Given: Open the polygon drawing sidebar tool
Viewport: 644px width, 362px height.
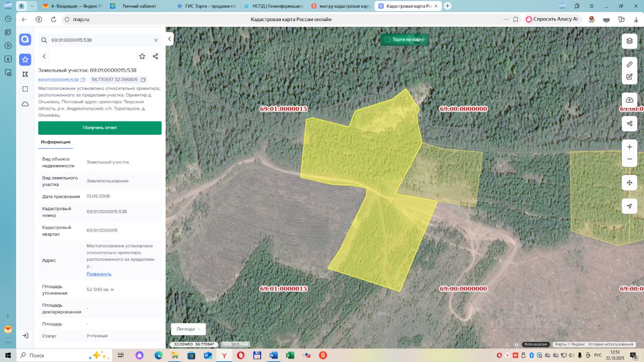Looking at the screenshot, I should click(x=25, y=74).
